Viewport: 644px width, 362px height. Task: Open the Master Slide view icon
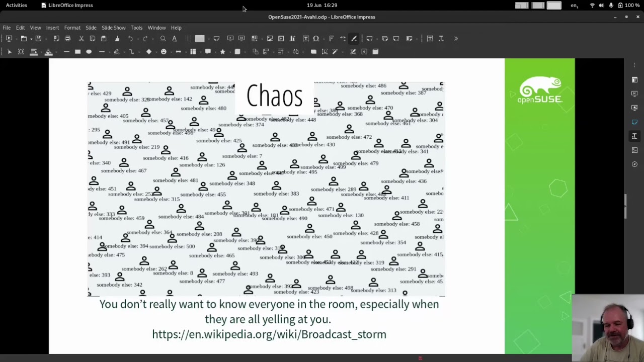pyautogui.click(x=216, y=38)
